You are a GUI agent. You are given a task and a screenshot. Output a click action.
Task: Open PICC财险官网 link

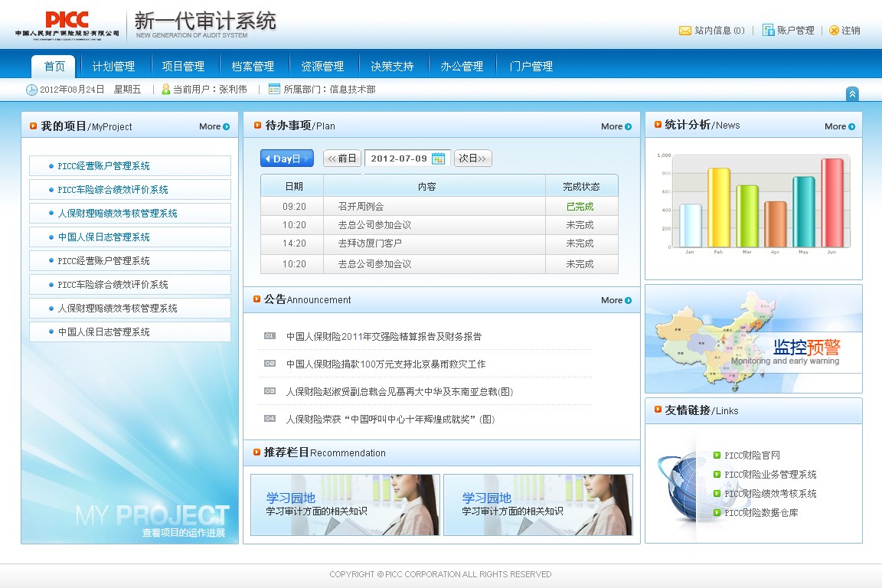point(752,456)
